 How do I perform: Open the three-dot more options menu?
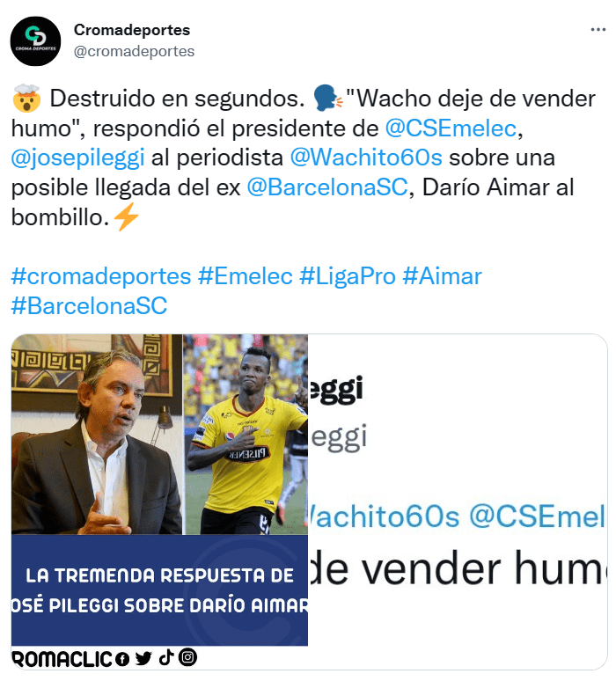(x=598, y=30)
